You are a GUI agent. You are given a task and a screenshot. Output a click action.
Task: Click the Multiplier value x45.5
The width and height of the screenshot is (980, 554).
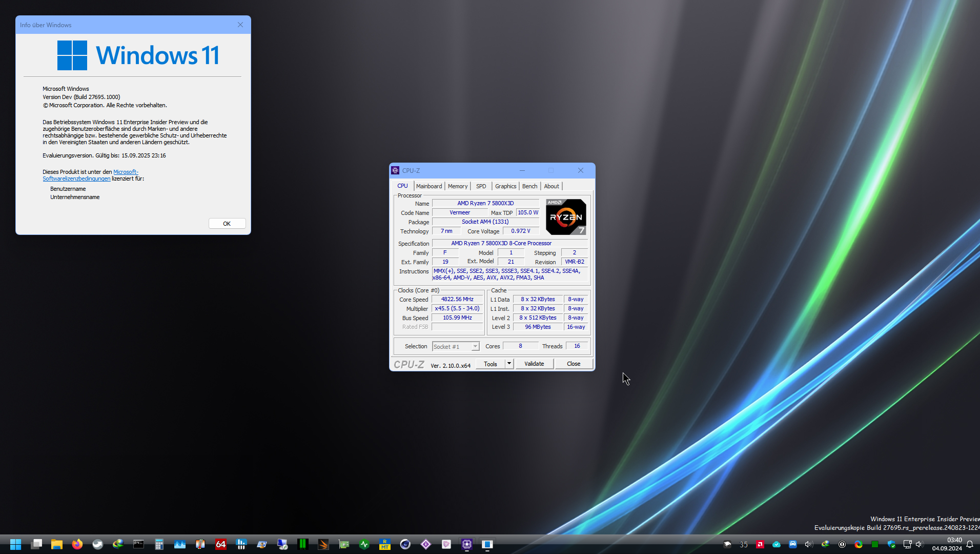coord(457,308)
